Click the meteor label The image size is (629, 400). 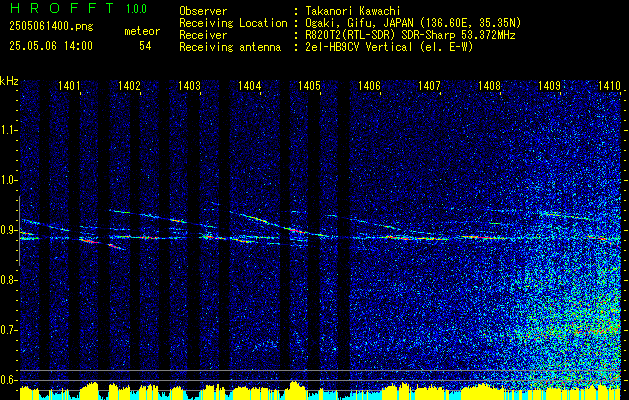coord(142,32)
